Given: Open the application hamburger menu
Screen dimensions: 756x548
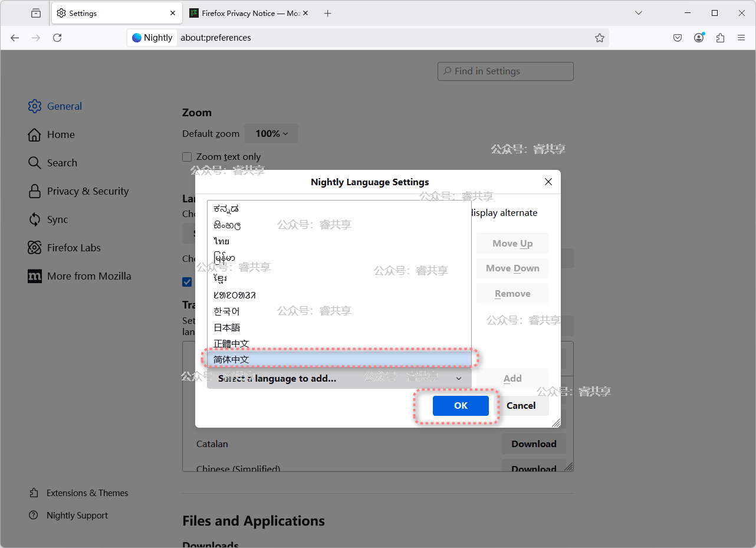Looking at the screenshot, I should [741, 38].
